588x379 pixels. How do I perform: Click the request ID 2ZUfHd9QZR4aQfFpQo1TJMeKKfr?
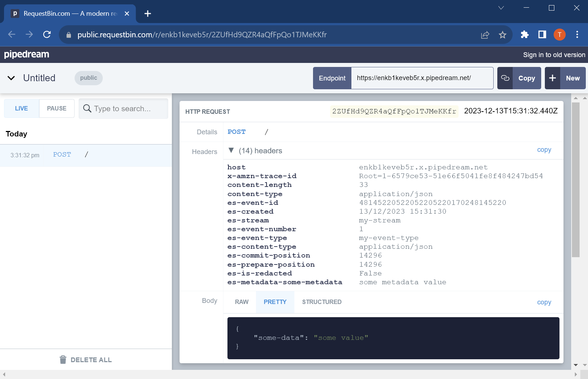click(x=394, y=111)
